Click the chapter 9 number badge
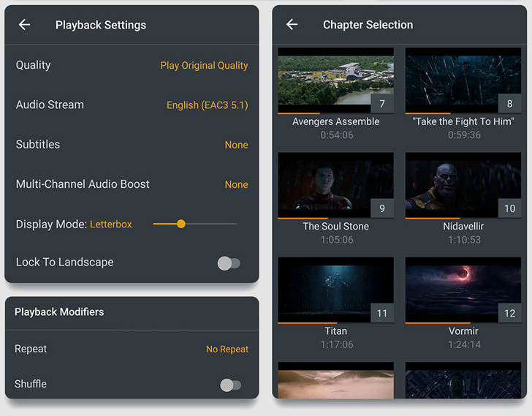The width and height of the screenshot is (532, 416). (x=382, y=208)
